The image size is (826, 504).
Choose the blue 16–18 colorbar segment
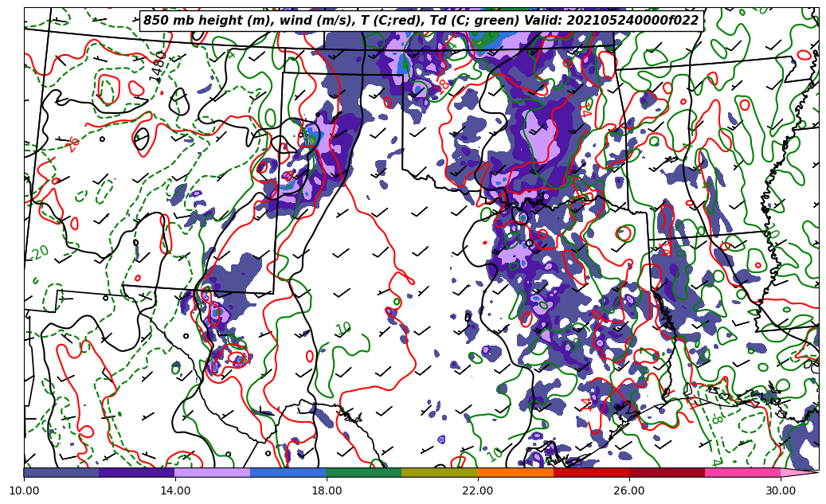[288, 472]
